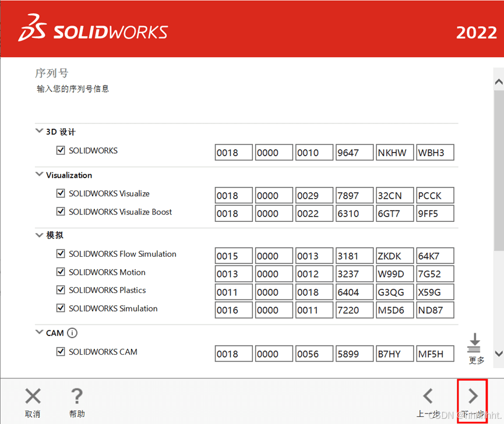The image size is (504, 424).
Task: Click Simulation serial field containing M5D6
Action: click(x=394, y=310)
